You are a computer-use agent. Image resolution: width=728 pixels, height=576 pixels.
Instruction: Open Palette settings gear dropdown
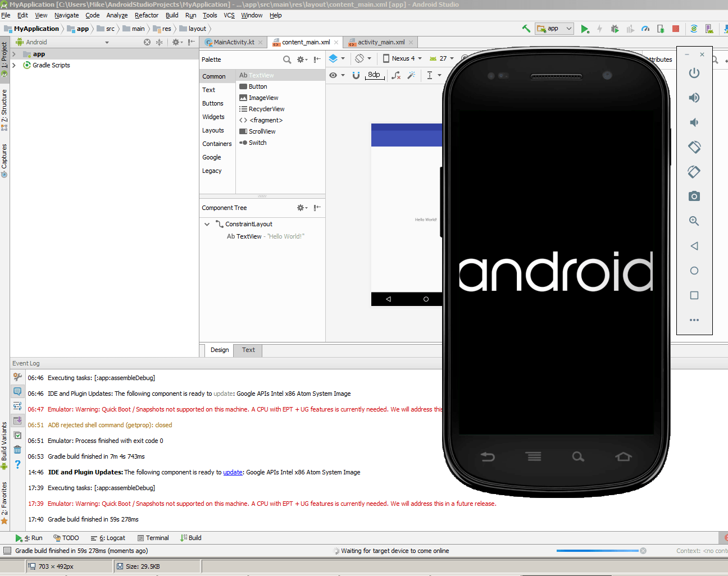point(302,60)
